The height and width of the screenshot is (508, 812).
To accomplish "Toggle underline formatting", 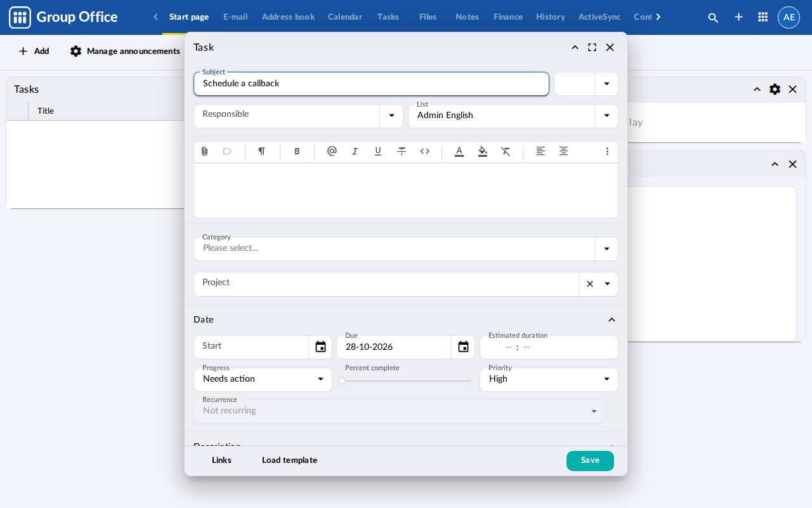I will pyautogui.click(x=378, y=151).
